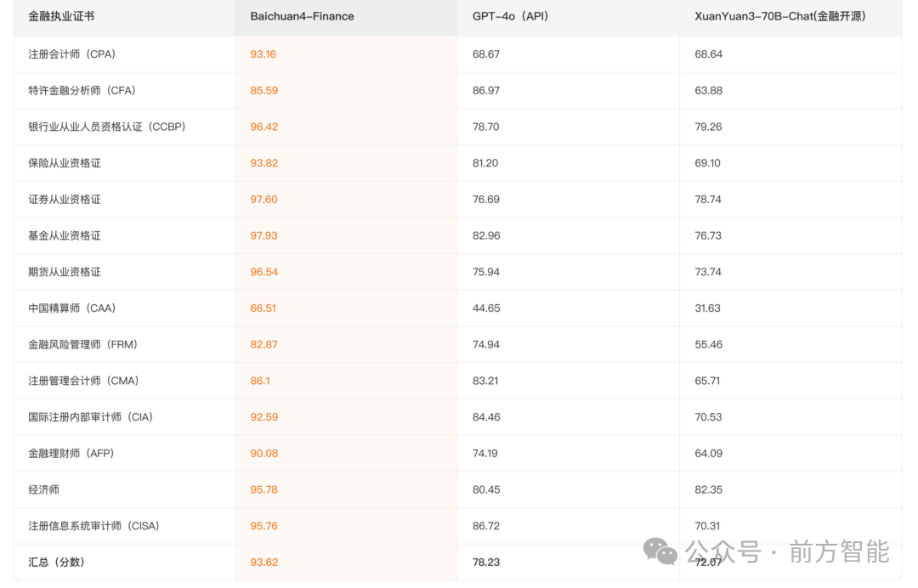The width and height of the screenshot is (918, 588).
Task: Click the row label '期货从业资格证'
Action: pyautogui.click(x=65, y=271)
